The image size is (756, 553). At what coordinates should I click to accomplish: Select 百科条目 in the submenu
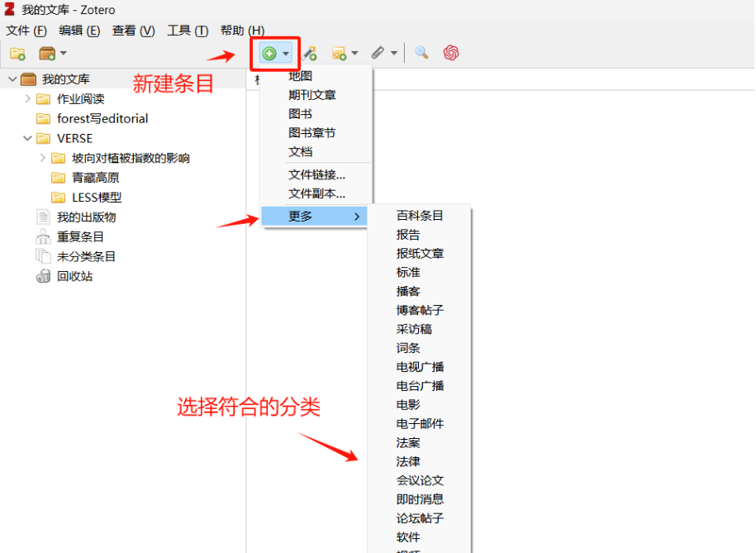click(419, 216)
